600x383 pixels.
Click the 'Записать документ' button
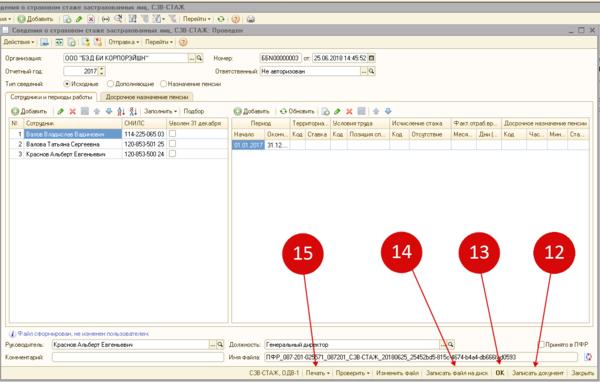tap(538, 373)
